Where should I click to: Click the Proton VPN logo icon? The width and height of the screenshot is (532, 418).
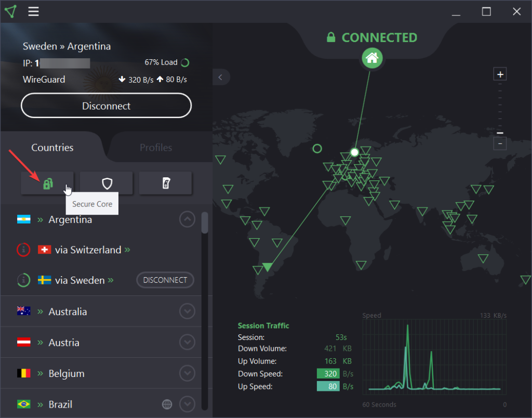[x=11, y=11]
